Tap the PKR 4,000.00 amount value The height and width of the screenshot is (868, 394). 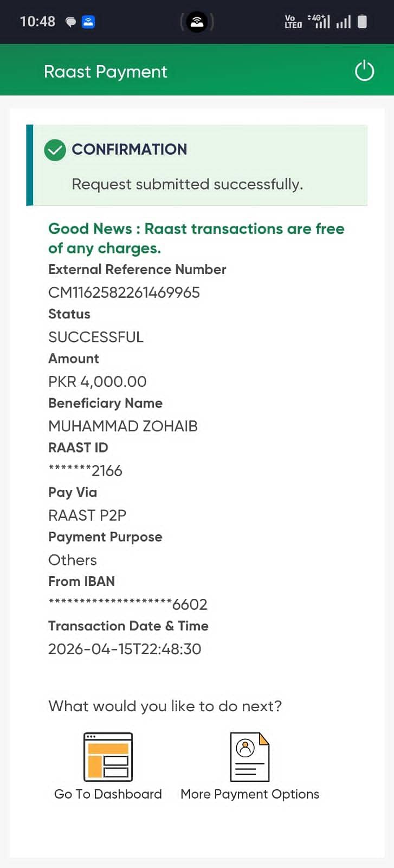pyautogui.click(x=98, y=382)
